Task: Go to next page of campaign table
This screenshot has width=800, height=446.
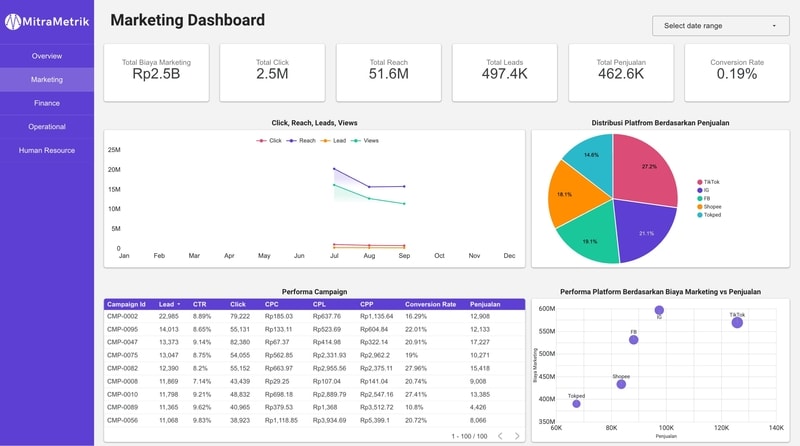Action: [x=517, y=436]
